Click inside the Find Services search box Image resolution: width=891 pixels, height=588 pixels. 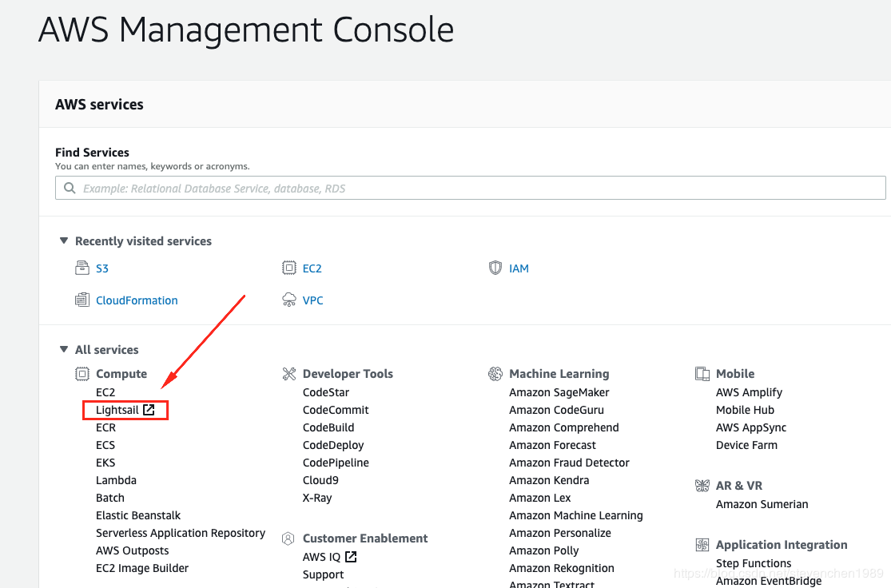pyautogui.click(x=400, y=188)
